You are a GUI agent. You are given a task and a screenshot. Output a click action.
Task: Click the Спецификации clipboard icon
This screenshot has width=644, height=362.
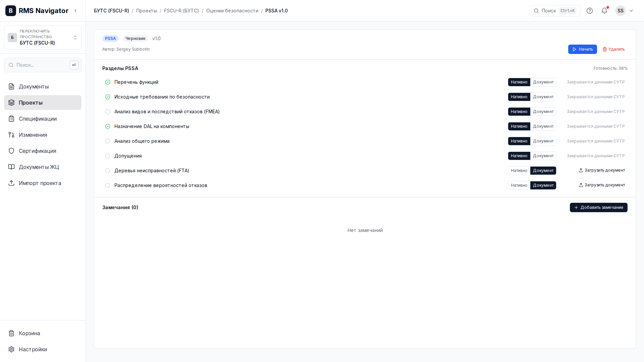(x=11, y=119)
